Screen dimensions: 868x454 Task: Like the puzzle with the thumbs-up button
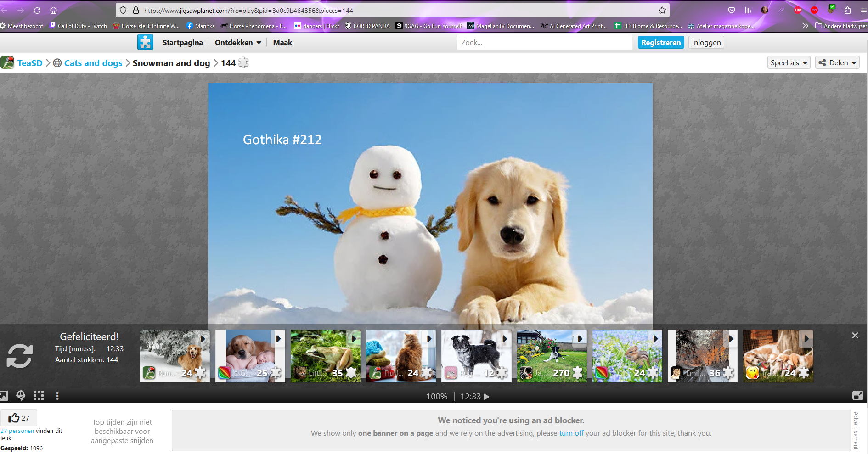click(x=19, y=418)
